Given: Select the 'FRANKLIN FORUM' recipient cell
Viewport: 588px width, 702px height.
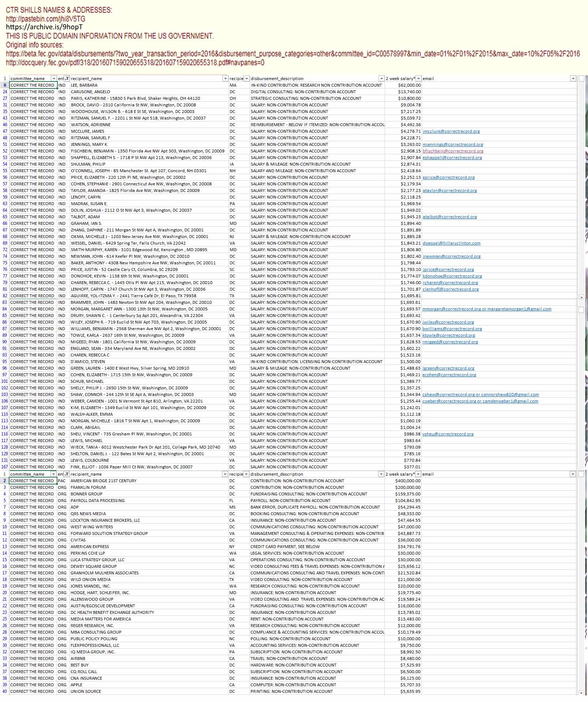Looking at the screenshot, I should (149, 487).
